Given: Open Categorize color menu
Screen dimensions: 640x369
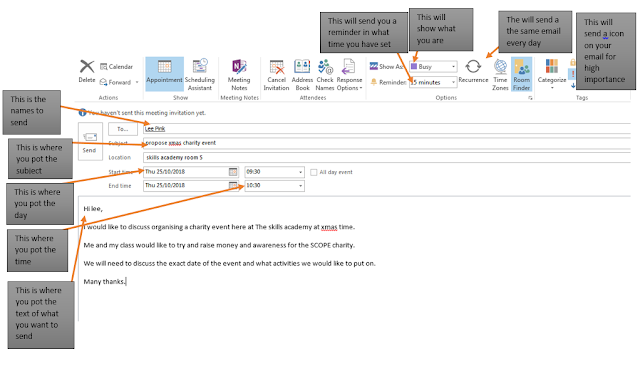Looking at the screenshot, I should pyautogui.click(x=552, y=73).
